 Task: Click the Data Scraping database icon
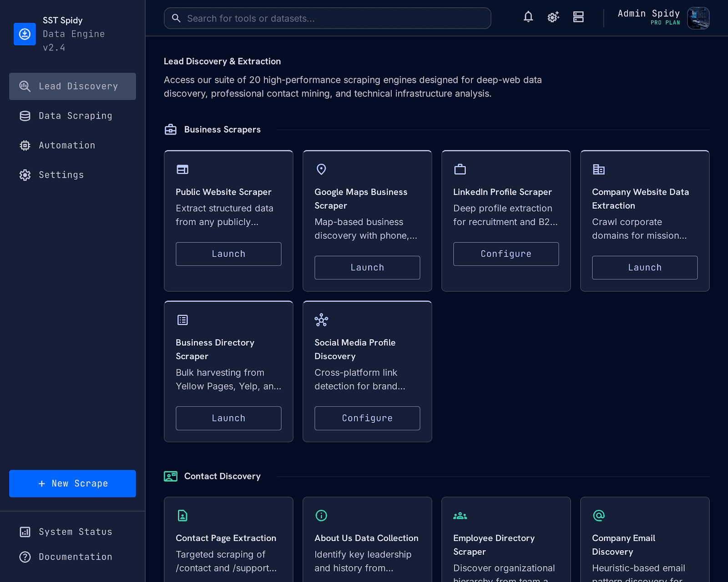click(x=25, y=116)
